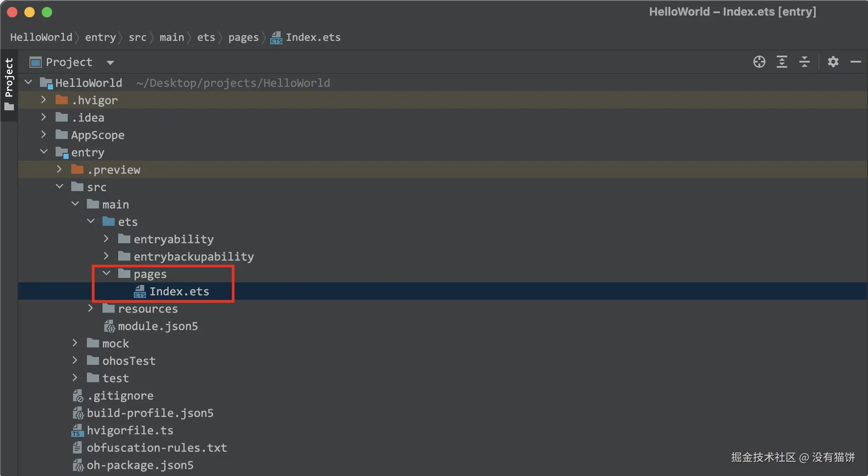Select build-profile.json5 file
This screenshot has height=476, width=868.
click(150, 413)
